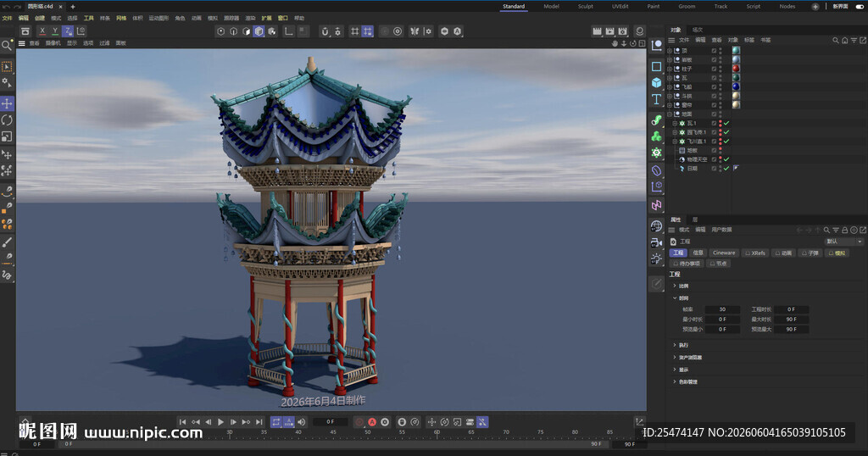Expand the 柱子 object in object tree
Viewport: 868px width, 456px height.
coord(670,69)
